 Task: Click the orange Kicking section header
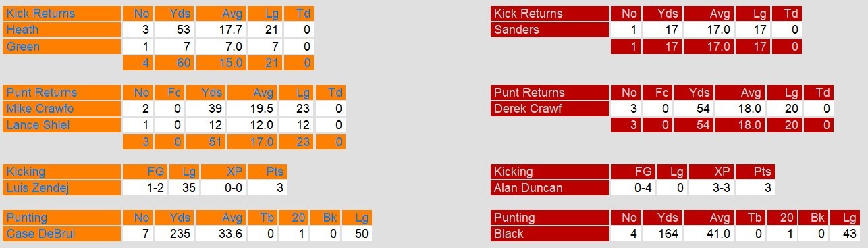pyautogui.click(x=61, y=172)
